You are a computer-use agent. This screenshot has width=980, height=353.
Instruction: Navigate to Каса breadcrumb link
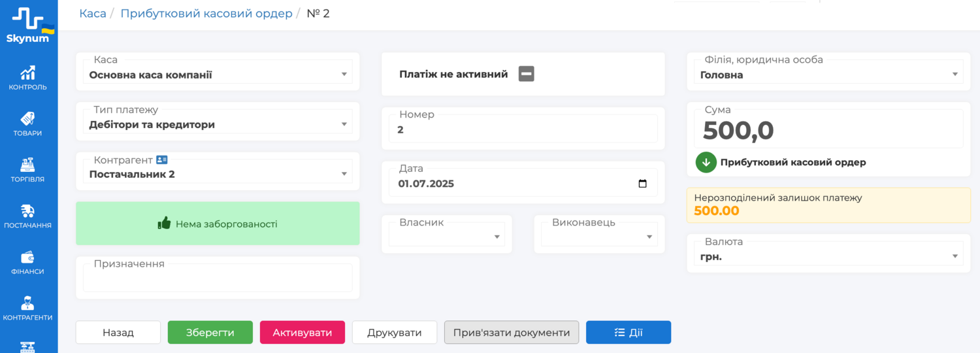tap(93, 13)
